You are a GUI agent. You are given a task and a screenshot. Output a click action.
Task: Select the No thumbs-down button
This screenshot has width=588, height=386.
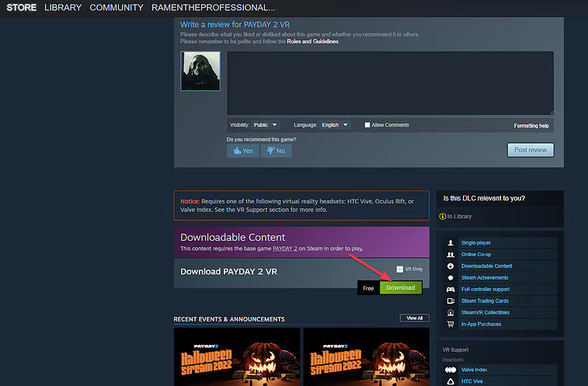tap(276, 151)
